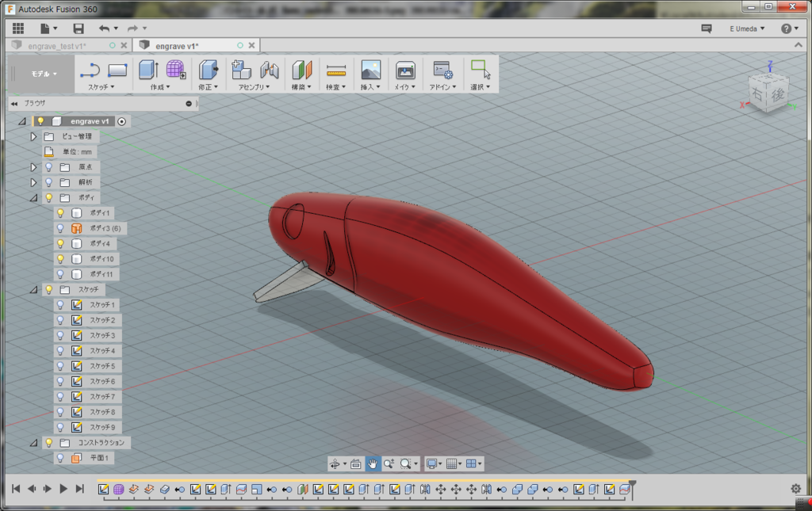Toggle visibility bulb of ボディ11
The width and height of the screenshot is (812, 511).
60,274
